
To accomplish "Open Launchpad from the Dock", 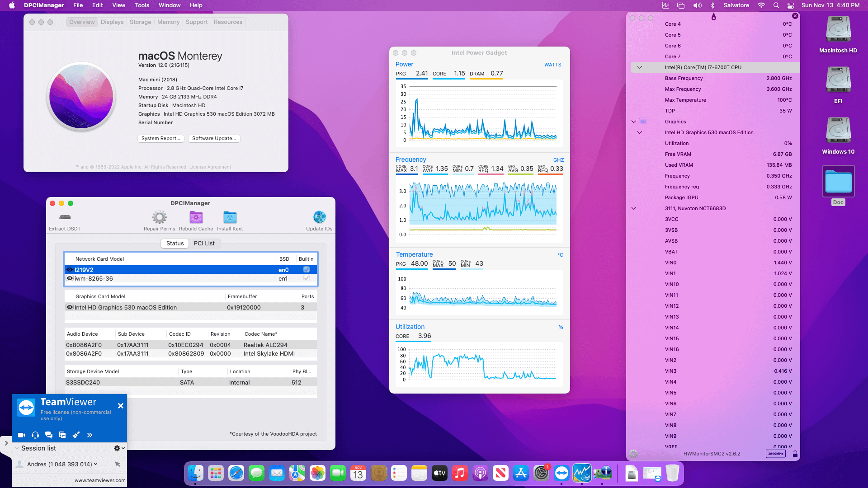I will (x=216, y=473).
